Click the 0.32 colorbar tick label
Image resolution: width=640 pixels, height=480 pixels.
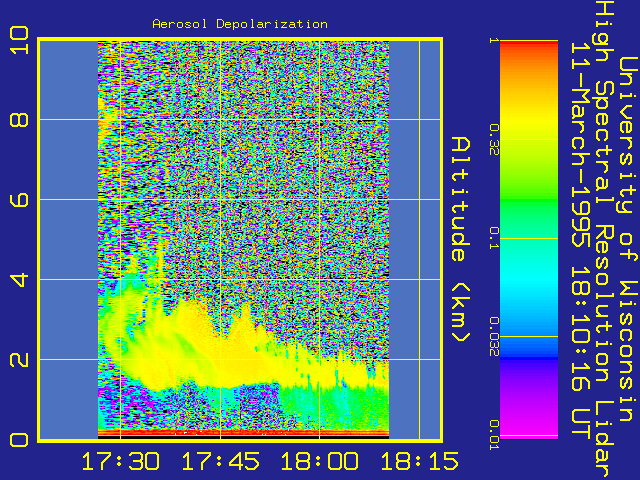[494, 140]
